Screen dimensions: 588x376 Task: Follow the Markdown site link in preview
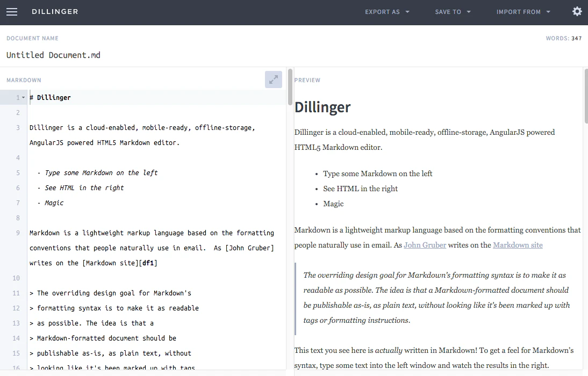tap(518, 245)
